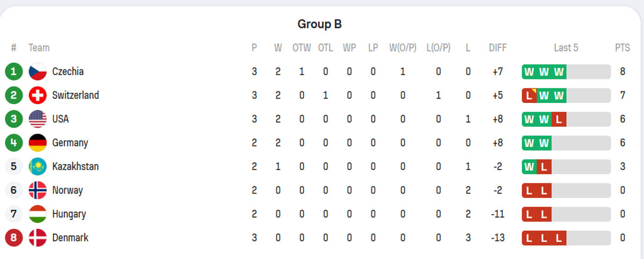The height and width of the screenshot is (259, 644).
Task: Click USA's loss badge in Last 5
Action: click(559, 119)
